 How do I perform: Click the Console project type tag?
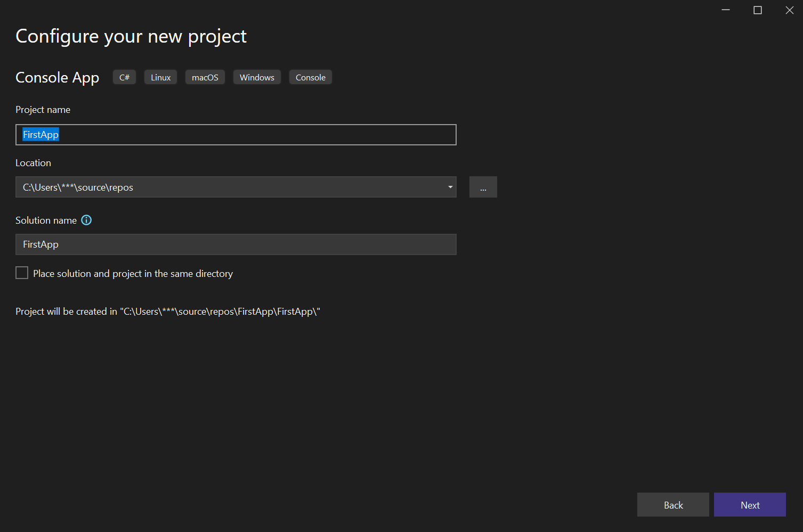[x=310, y=77]
